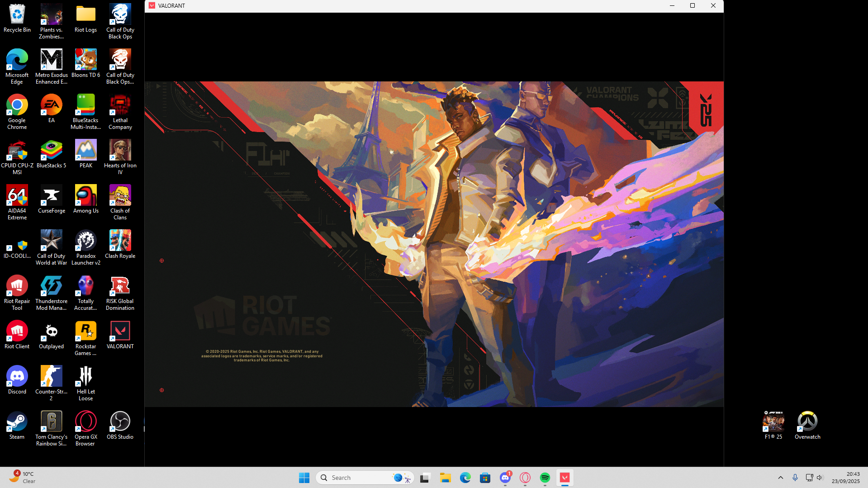Select the F1 25 desktop icon
The width and height of the screenshot is (868, 488).
773,426
